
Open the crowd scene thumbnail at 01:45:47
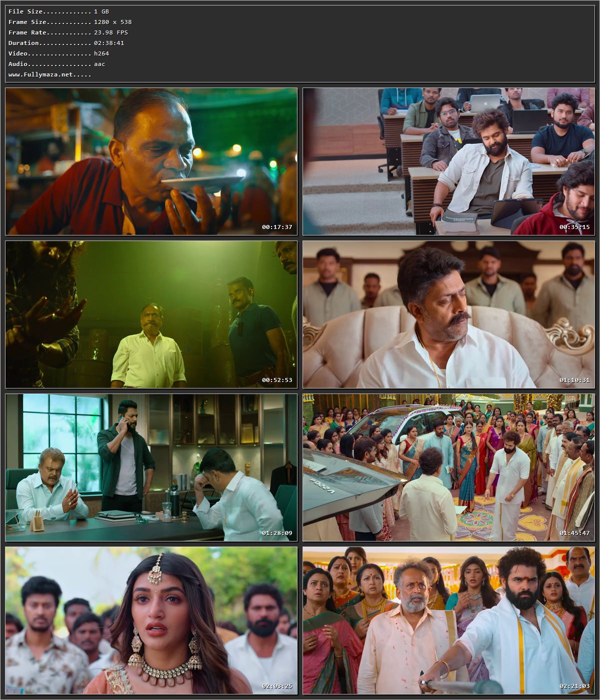click(448, 467)
